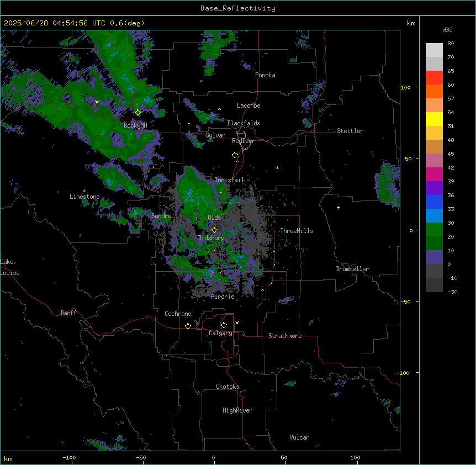The image size is (476, 465).
Task: Select the Okotoks label
Action: [x=228, y=387]
